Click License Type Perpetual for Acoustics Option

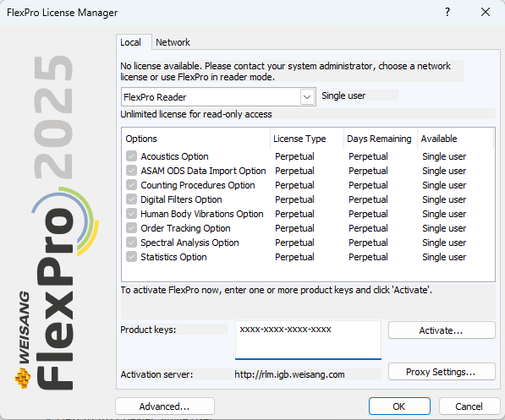tap(294, 156)
